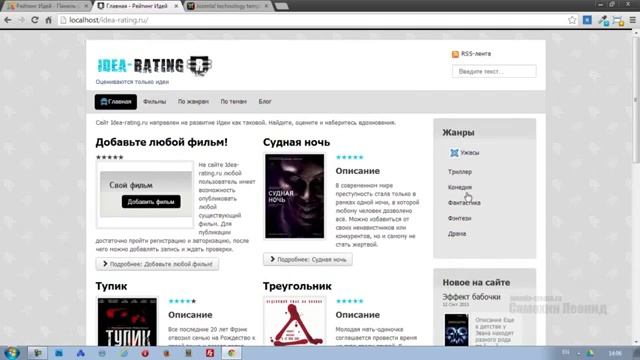Select the Триллер genre link
Screen dimensions: 640x360
(460, 172)
